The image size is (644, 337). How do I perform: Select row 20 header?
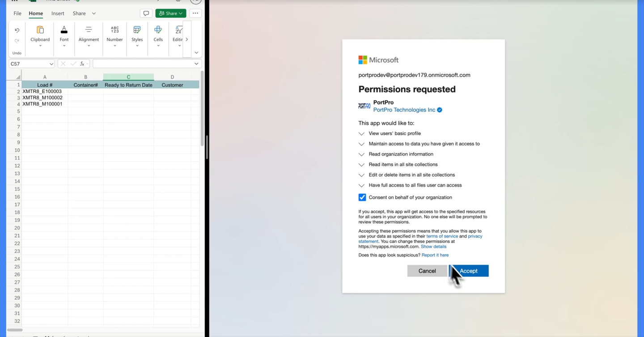coord(17,228)
